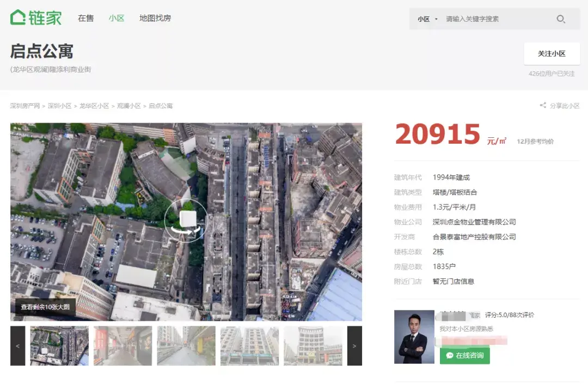Switch to the 地图找房 tab
This screenshot has width=588, height=384.
[155, 18]
